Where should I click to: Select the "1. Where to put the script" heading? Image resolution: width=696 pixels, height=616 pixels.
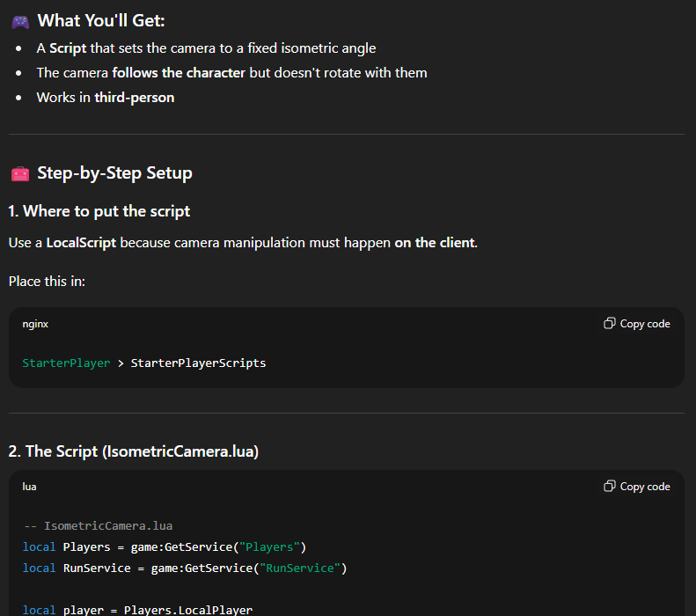tap(99, 211)
